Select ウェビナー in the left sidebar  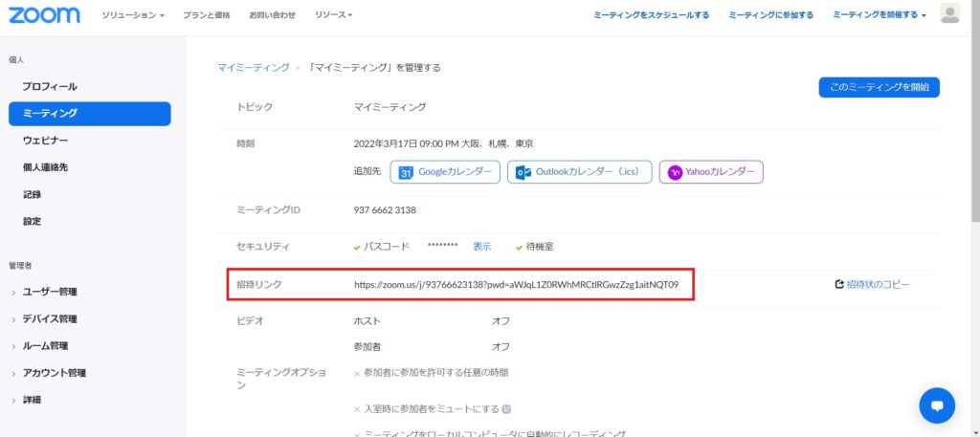tap(45, 141)
